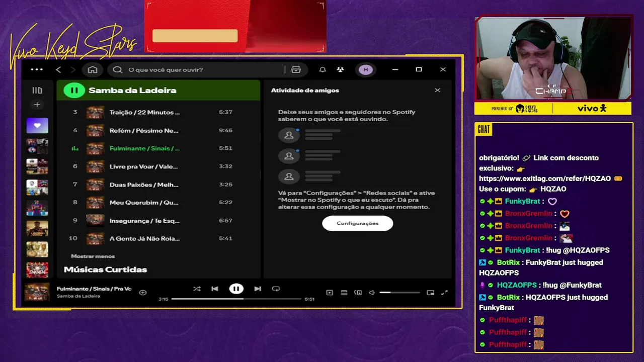Pause via green button beside Samba da Ladeira
Image resolution: width=644 pixels, height=362 pixels.
74,90
